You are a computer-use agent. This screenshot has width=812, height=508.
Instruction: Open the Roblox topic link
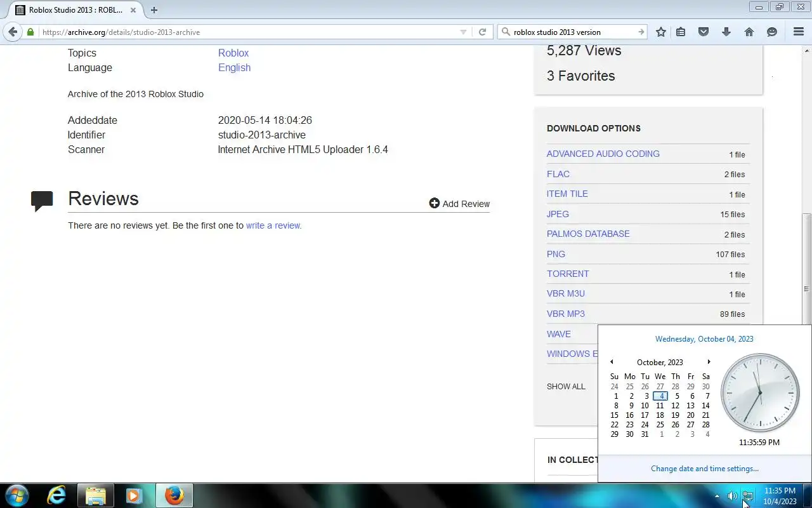[233, 53]
